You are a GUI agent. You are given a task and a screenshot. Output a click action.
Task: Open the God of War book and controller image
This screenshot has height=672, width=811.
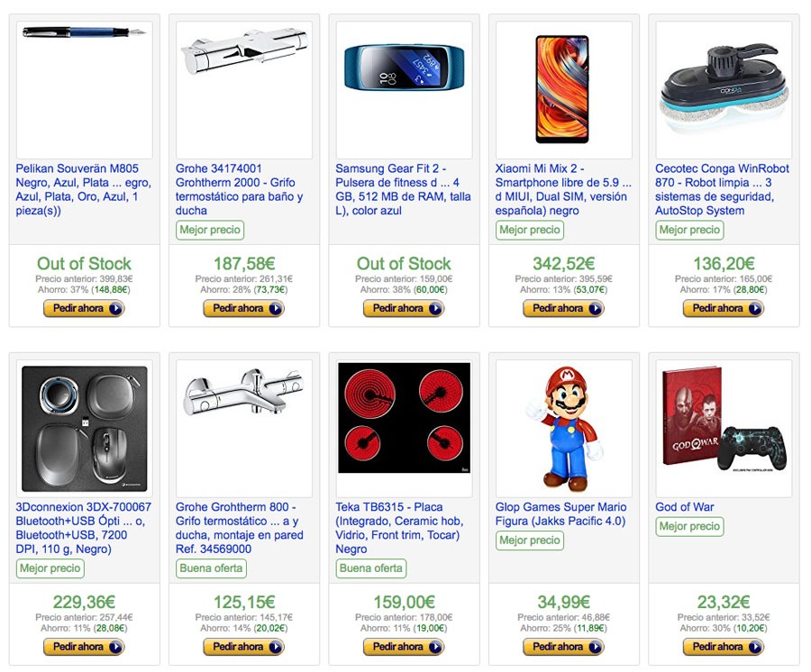coord(723,427)
